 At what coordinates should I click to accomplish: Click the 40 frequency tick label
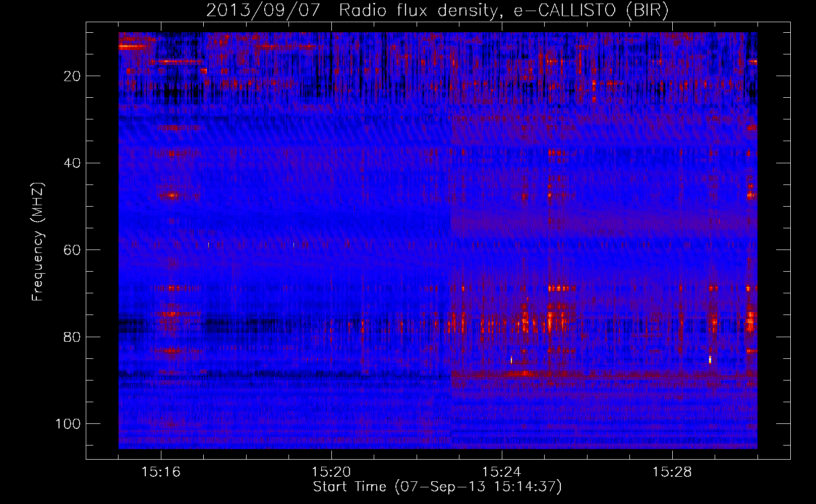point(72,163)
